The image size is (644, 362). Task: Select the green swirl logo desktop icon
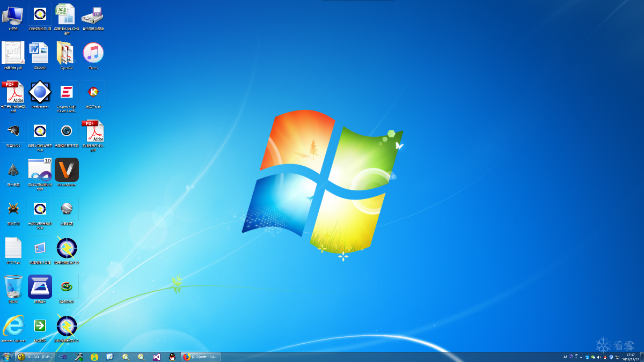pyautogui.click(x=67, y=289)
